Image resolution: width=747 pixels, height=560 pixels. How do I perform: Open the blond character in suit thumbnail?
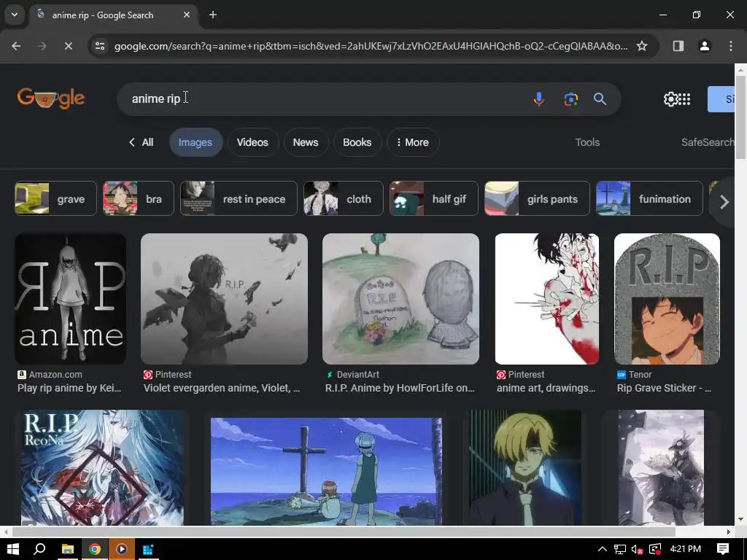525,467
